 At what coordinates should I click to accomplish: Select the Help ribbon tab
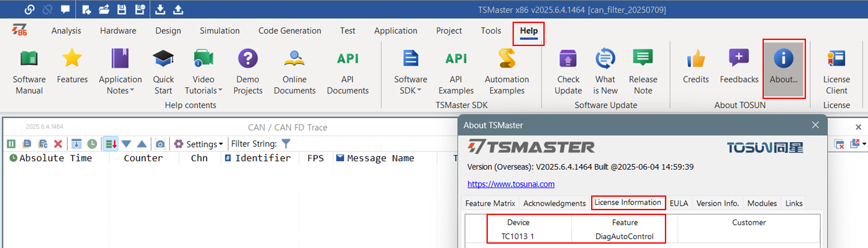click(529, 31)
